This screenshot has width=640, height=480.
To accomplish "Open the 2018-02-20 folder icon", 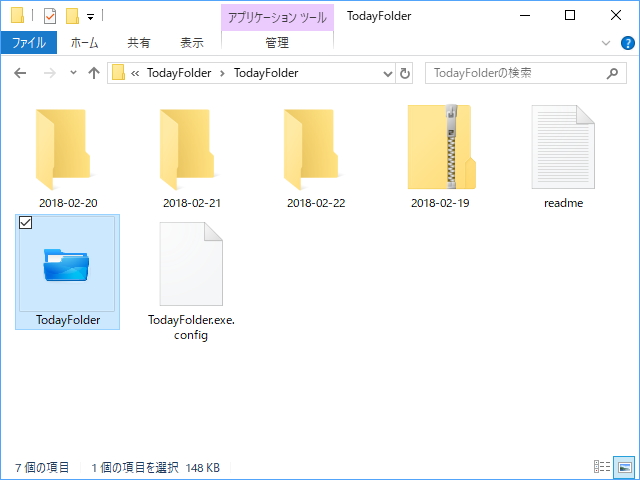I will (63, 149).
